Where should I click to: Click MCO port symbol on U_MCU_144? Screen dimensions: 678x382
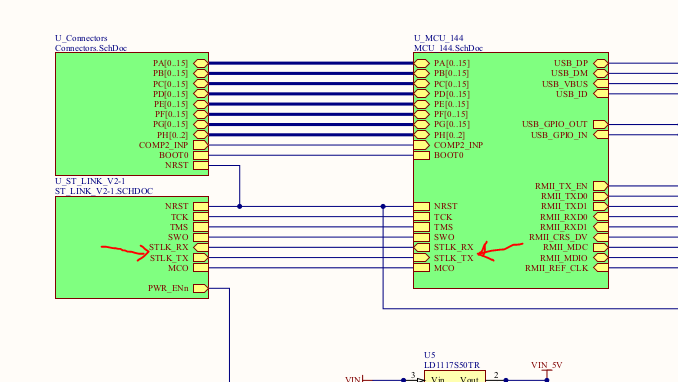tap(422, 268)
